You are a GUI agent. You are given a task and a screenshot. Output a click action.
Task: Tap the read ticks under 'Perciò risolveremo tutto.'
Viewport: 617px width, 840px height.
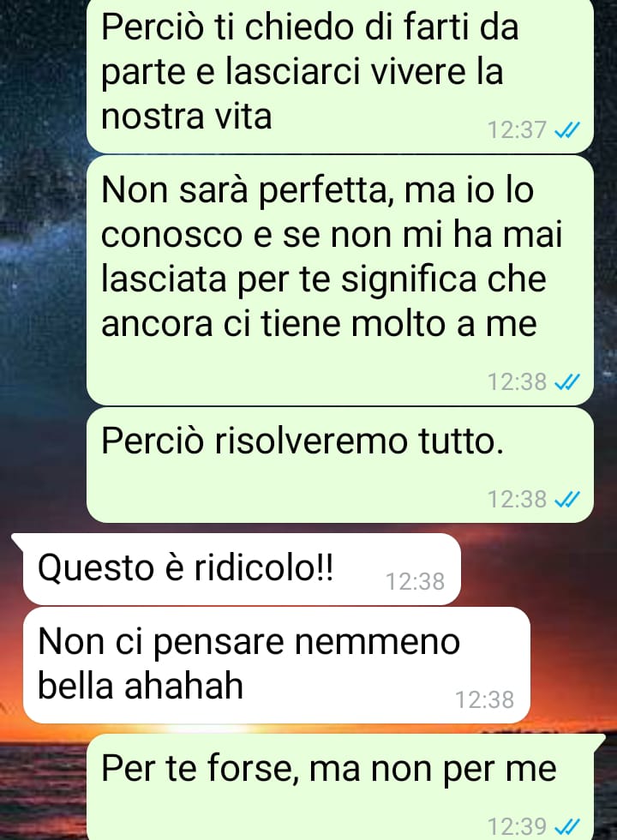(x=566, y=499)
